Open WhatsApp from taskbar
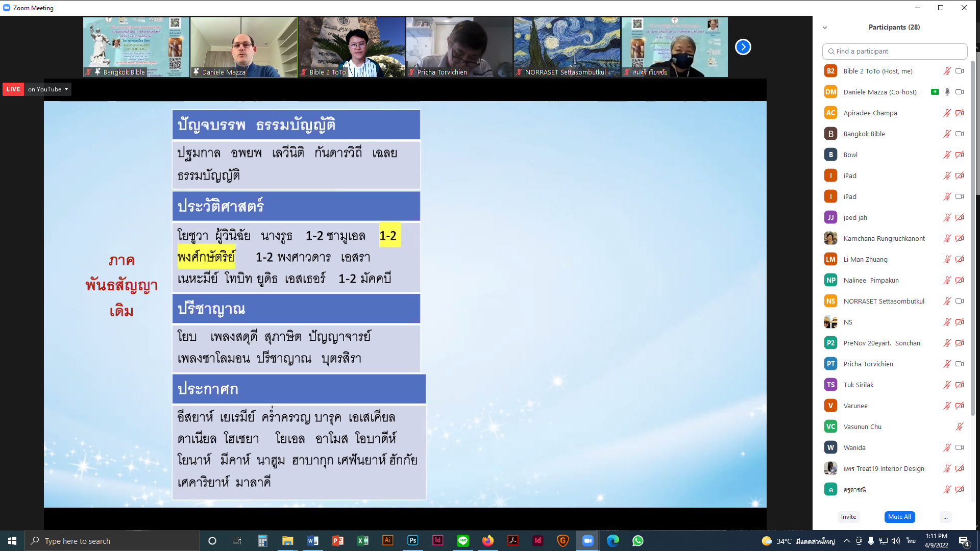The image size is (980, 551). (x=638, y=541)
